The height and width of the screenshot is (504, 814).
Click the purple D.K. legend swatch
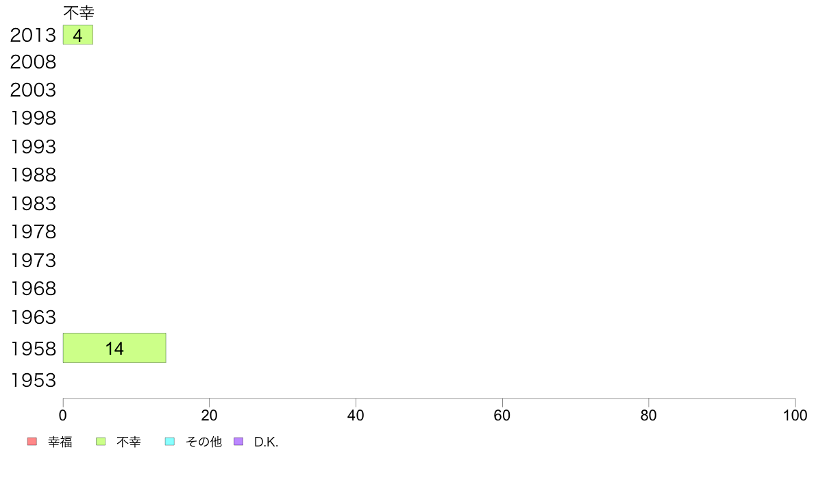[x=238, y=442]
